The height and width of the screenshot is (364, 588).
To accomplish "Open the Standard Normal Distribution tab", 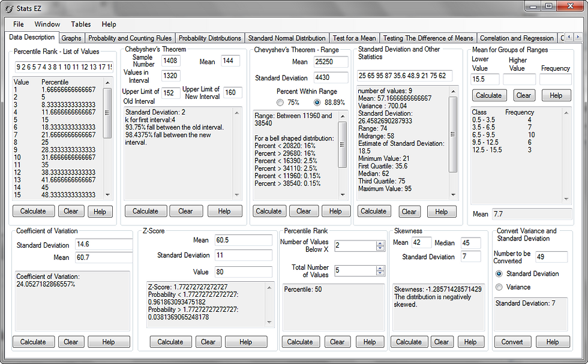I will click(x=287, y=38).
